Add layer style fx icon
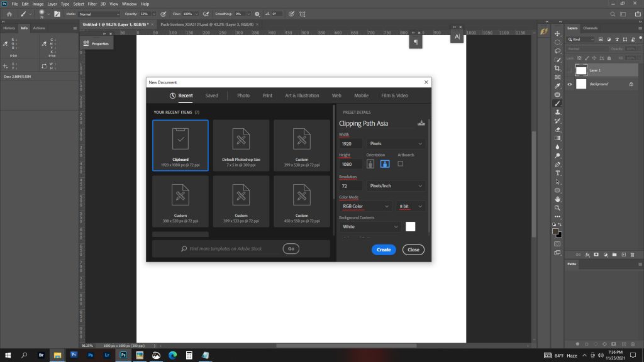The width and height of the screenshot is (644, 362). tap(587, 255)
